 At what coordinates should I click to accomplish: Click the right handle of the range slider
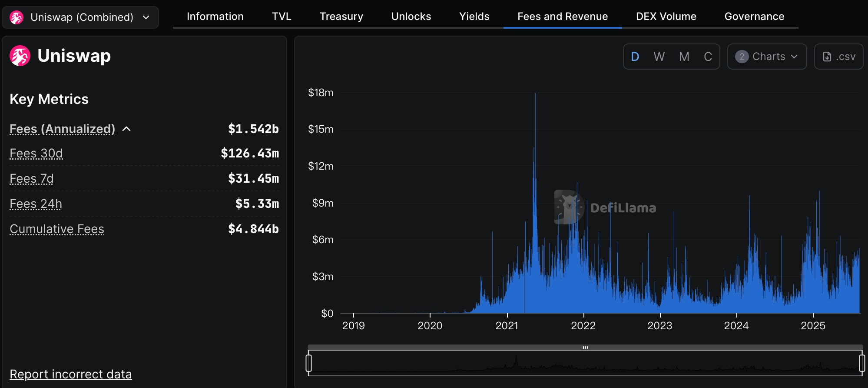pos(862,363)
